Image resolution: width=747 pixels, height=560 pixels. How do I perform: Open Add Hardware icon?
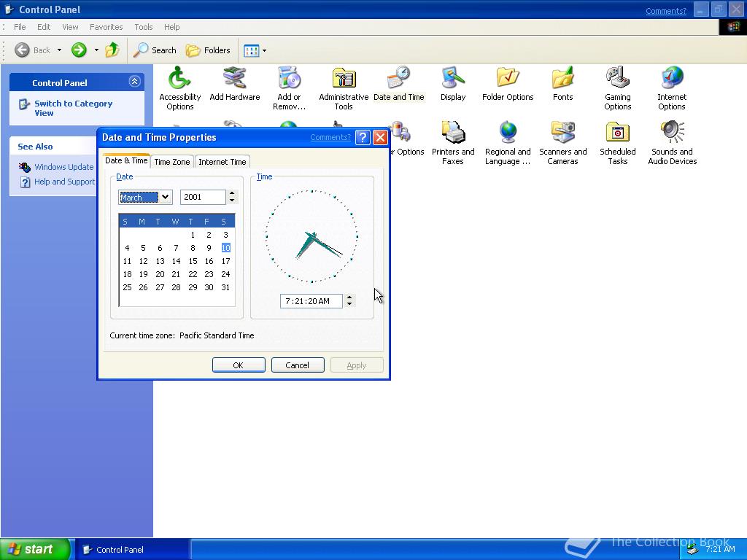[x=235, y=84]
